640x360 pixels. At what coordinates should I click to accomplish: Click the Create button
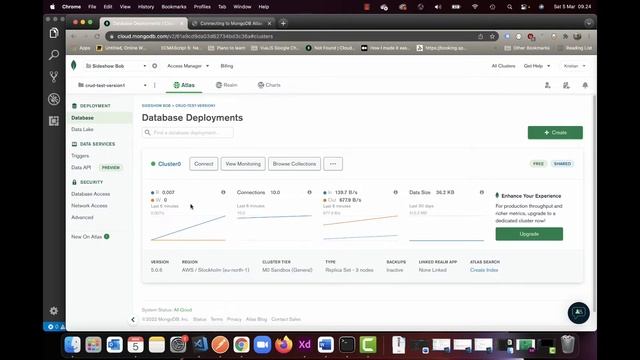tap(555, 133)
